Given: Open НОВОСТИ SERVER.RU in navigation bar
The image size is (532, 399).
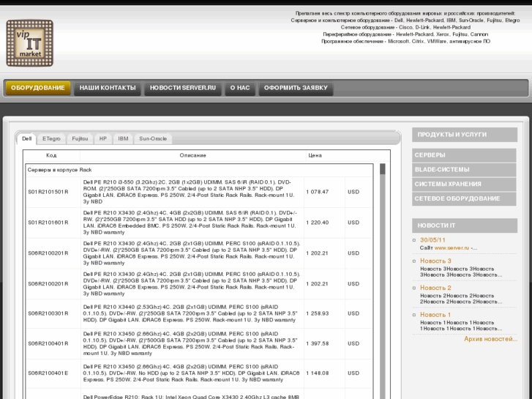Looking at the screenshot, I should click(183, 88).
